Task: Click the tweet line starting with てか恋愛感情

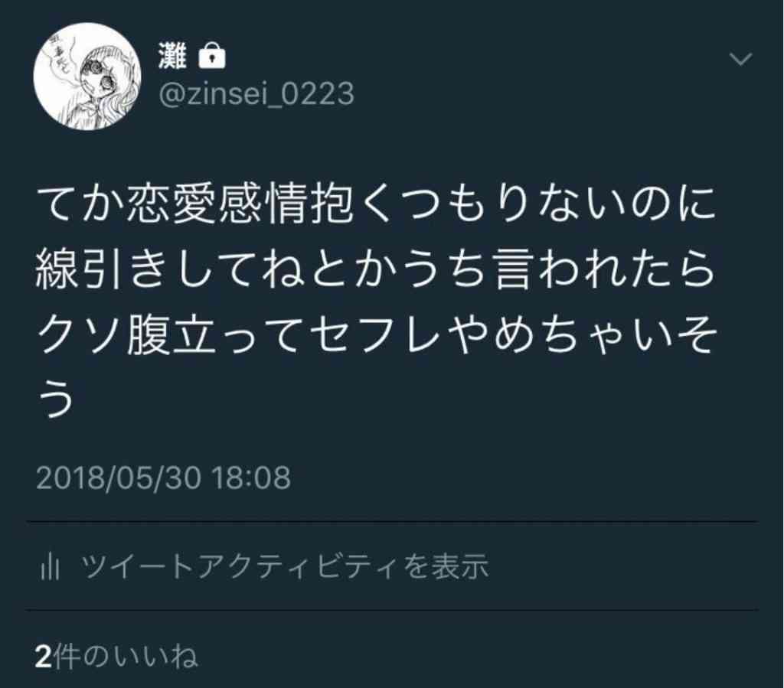Action: tap(377, 204)
